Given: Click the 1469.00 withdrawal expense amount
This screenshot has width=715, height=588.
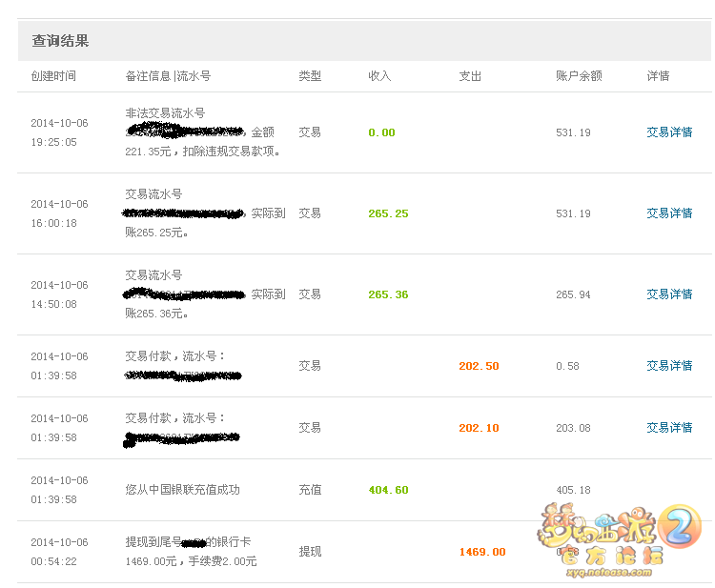Looking at the screenshot, I should pos(482,552).
